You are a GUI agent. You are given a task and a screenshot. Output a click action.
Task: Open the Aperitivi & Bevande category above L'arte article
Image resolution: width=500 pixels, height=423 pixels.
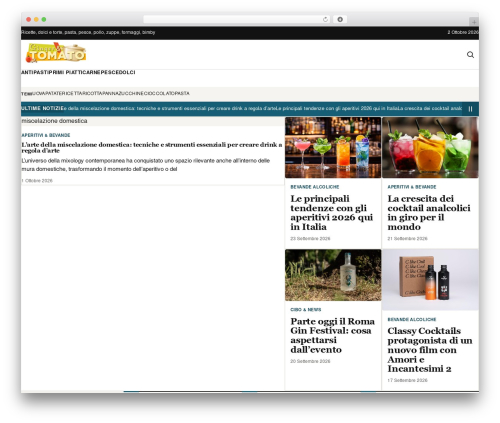[x=46, y=135]
